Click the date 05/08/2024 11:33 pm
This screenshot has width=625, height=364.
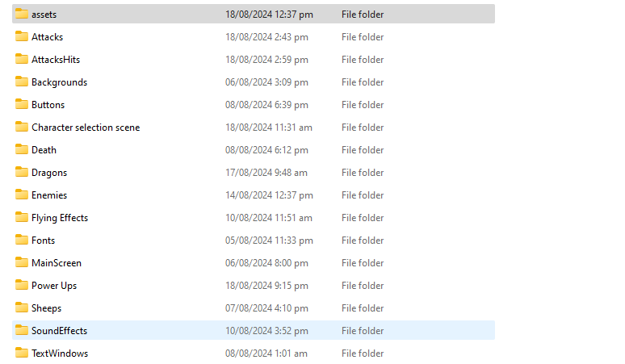[x=269, y=241]
